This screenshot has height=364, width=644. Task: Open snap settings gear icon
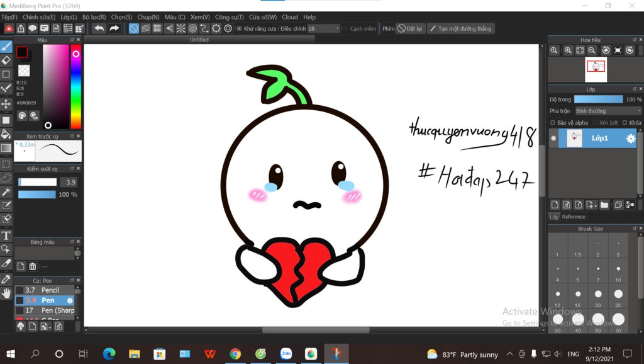coord(228,28)
